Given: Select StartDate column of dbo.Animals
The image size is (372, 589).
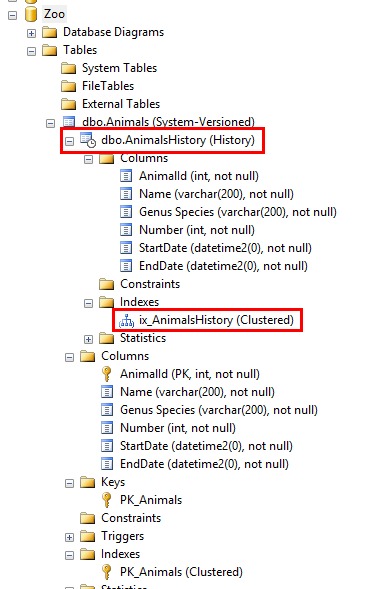Looking at the screenshot, I should [x=206, y=446].
